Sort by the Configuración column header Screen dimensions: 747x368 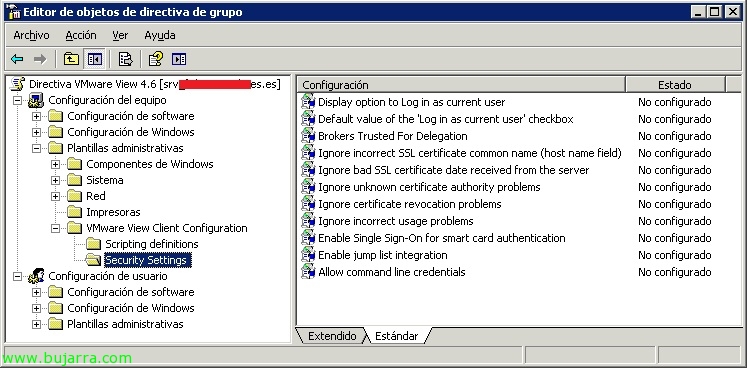[462, 85]
